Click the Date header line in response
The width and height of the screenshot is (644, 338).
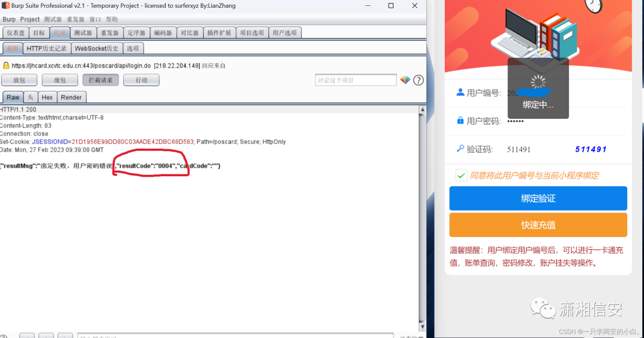52,150
